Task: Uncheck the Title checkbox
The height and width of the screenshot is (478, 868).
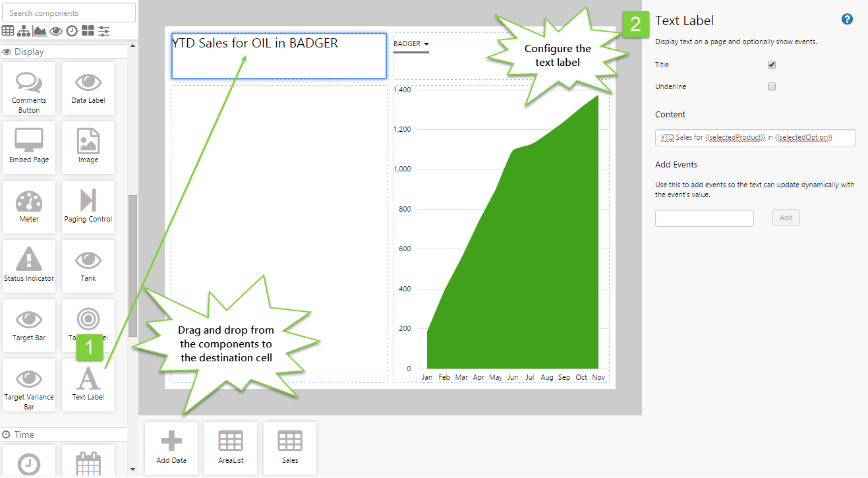Action: 772,65
